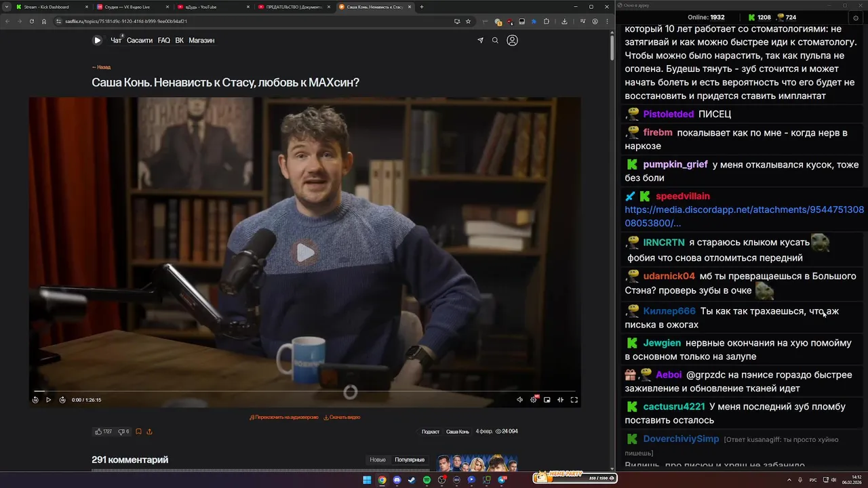Screen dimensions: 868x488
Task: Open Steam from the taskbar
Action: click(x=412, y=480)
